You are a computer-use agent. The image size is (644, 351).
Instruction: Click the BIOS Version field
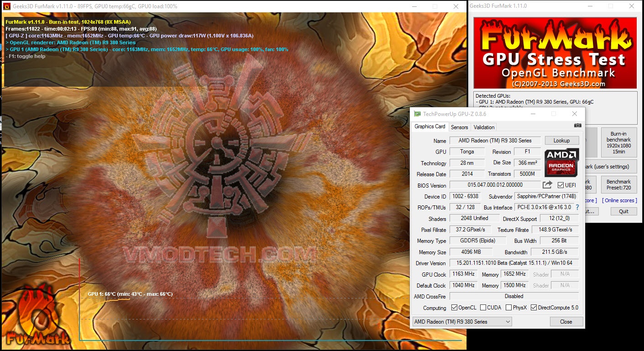point(495,185)
